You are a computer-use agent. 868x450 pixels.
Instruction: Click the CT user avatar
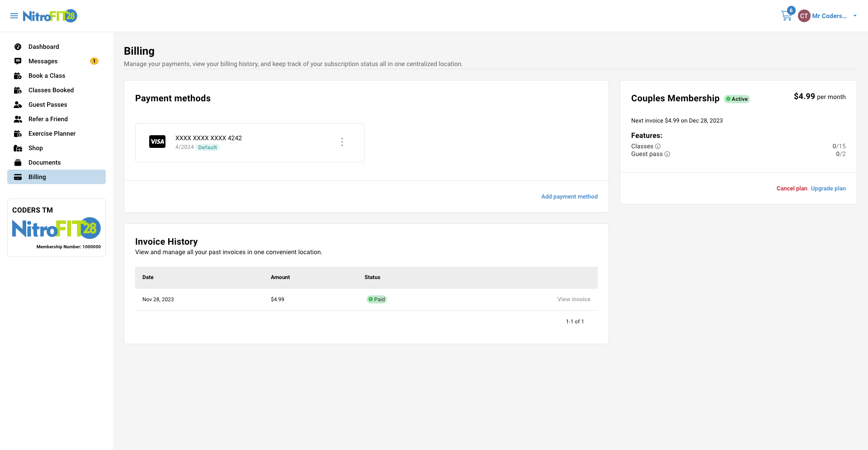(x=804, y=16)
